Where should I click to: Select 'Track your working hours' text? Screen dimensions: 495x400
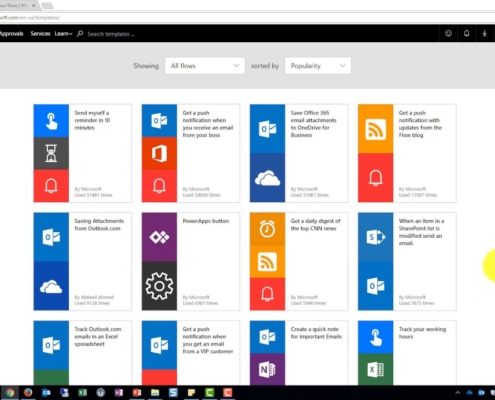422,333
